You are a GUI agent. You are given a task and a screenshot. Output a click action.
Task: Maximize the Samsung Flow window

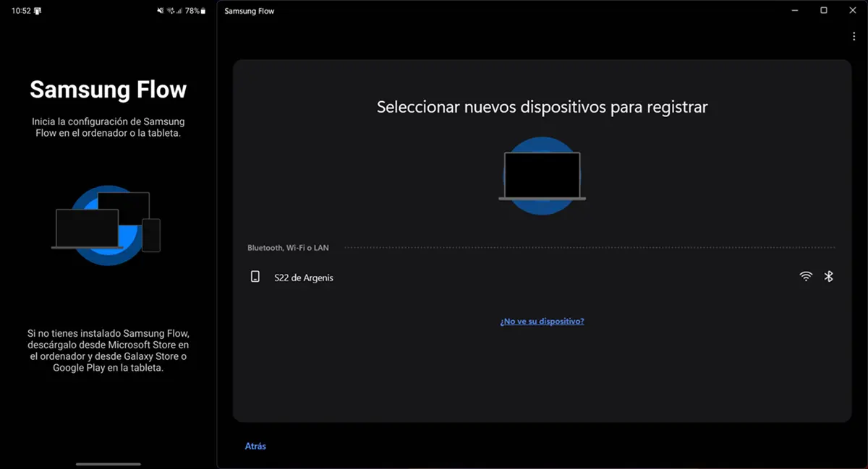pyautogui.click(x=823, y=10)
